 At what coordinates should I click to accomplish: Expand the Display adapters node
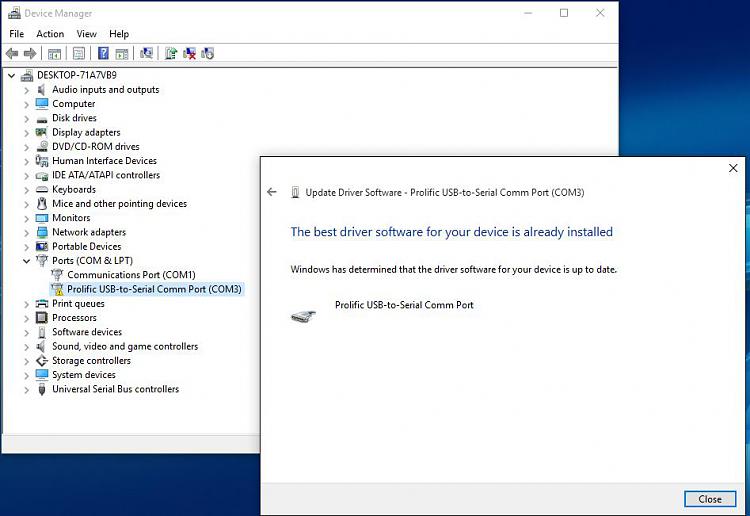[26, 133]
